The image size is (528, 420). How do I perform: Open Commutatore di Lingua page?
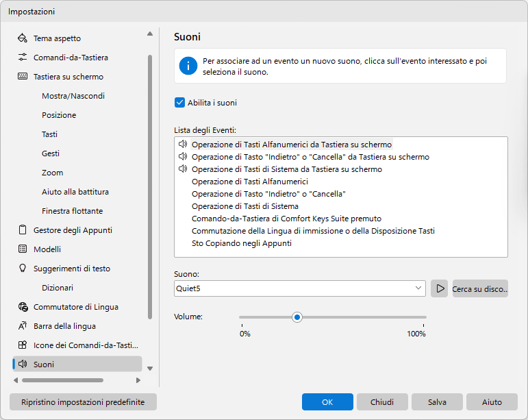[x=76, y=307]
